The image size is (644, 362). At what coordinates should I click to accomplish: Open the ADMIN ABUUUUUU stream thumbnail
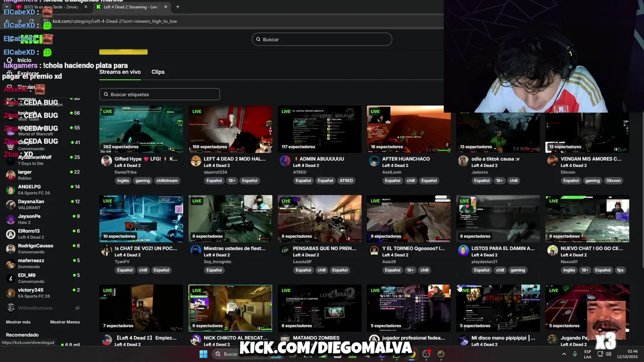tap(319, 129)
